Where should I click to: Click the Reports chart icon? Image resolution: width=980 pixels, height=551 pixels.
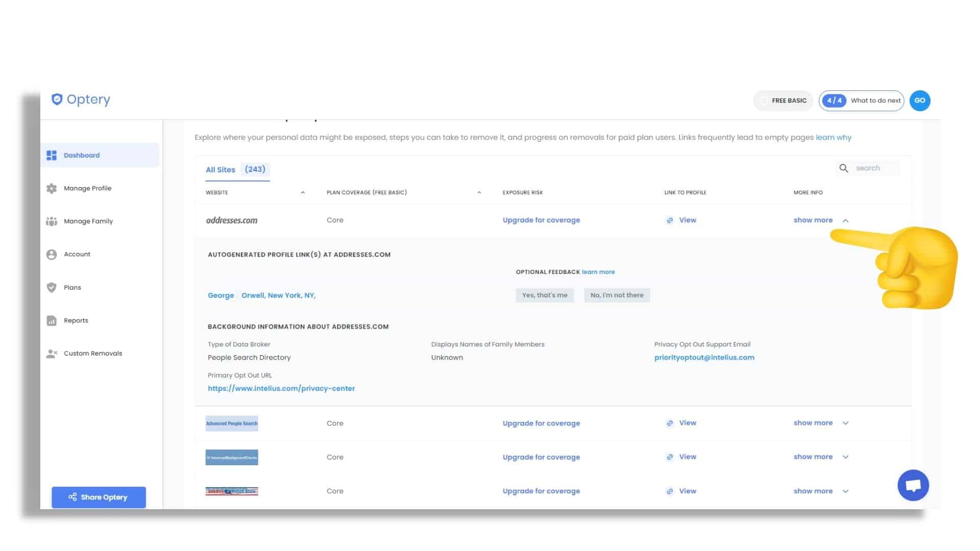(52, 320)
